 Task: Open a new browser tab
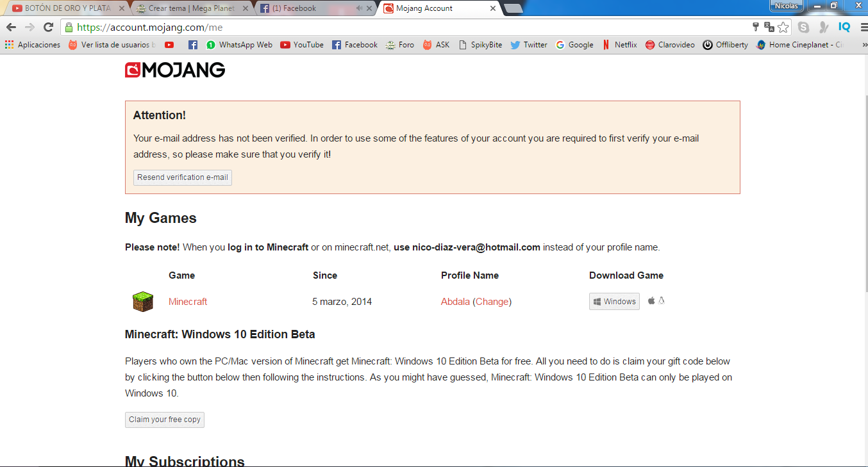point(513,8)
